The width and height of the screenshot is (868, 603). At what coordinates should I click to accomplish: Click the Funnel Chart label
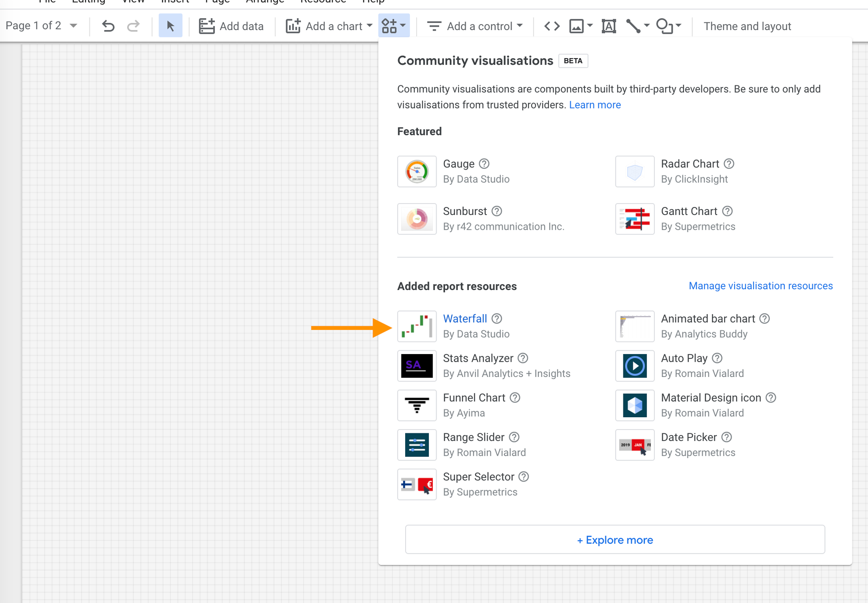click(474, 398)
